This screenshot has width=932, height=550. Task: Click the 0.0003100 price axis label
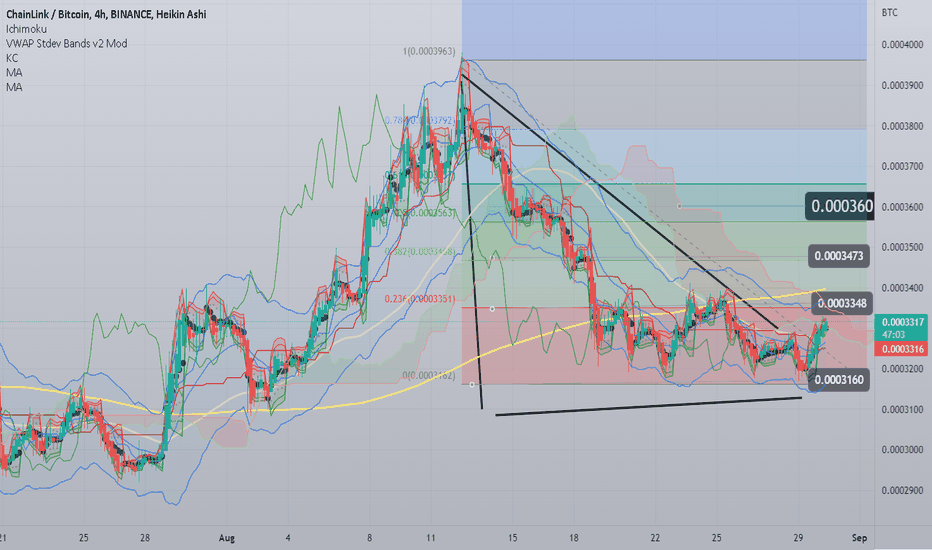coord(902,409)
